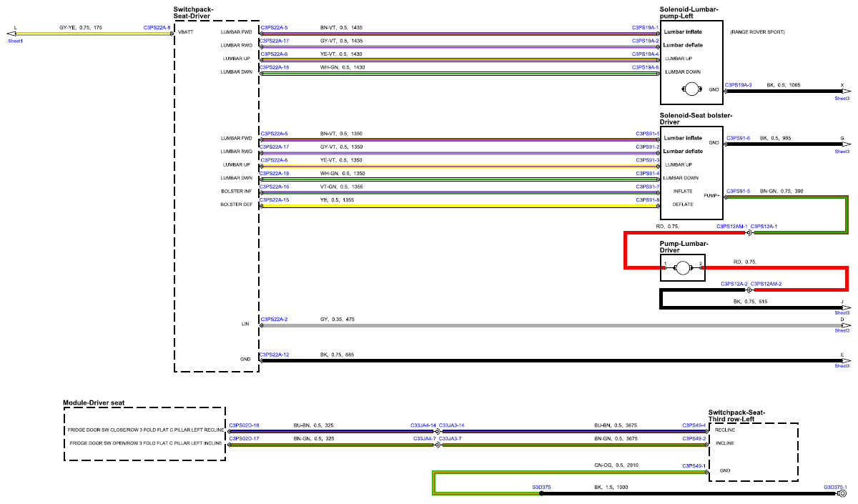Select connector pin label C3PS19A-3
Screen dimensions: 858x504
[739, 85]
